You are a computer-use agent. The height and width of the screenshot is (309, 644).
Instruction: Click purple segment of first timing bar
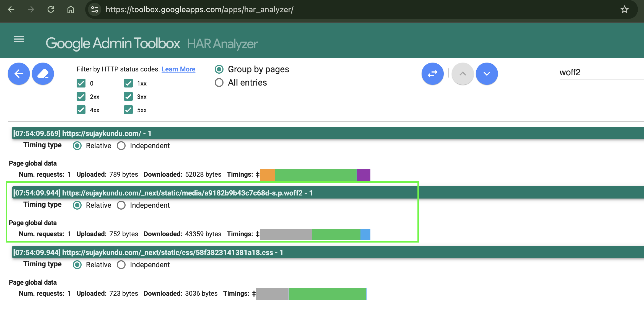(x=363, y=175)
